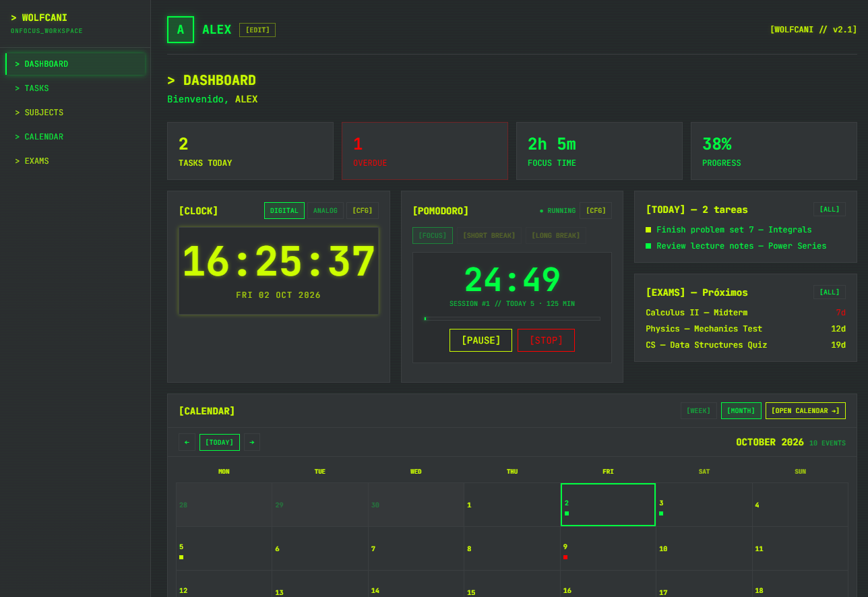Select task Finish problem set 7 — Integrals
The height and width of the screenshot is (597, 868).
tap(745, 230)
